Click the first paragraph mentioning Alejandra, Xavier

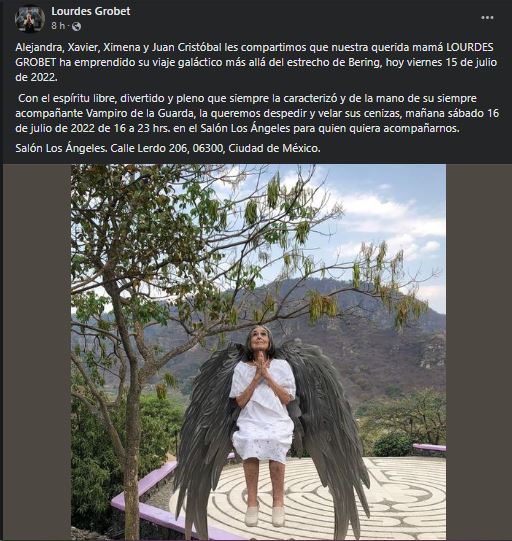tap(256, 62)
